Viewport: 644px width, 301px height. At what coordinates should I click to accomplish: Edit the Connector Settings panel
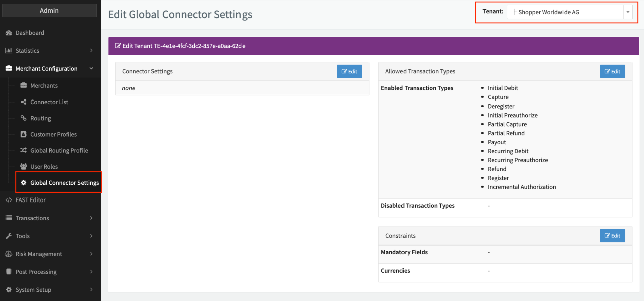point(349,72)
